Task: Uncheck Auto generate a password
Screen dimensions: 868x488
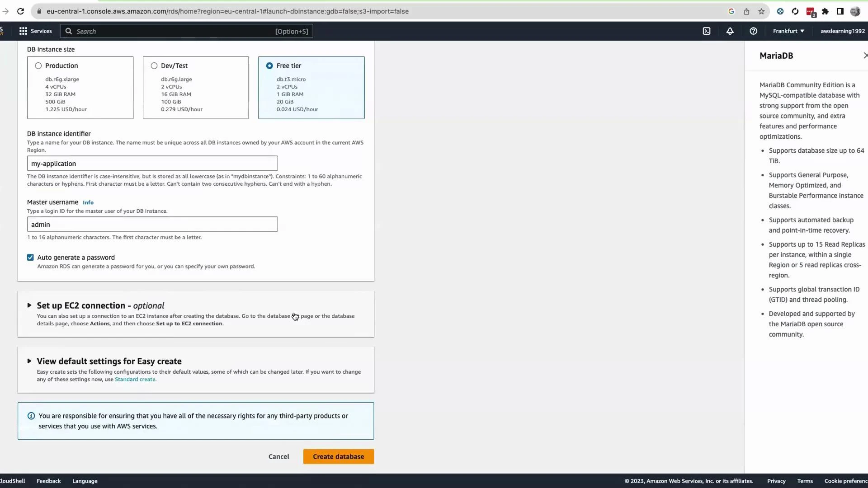Action: pos(30,257)
